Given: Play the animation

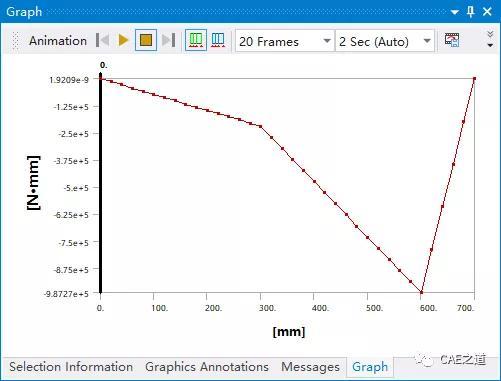Looking at the screenshot, I should click(x=123, y=41).
